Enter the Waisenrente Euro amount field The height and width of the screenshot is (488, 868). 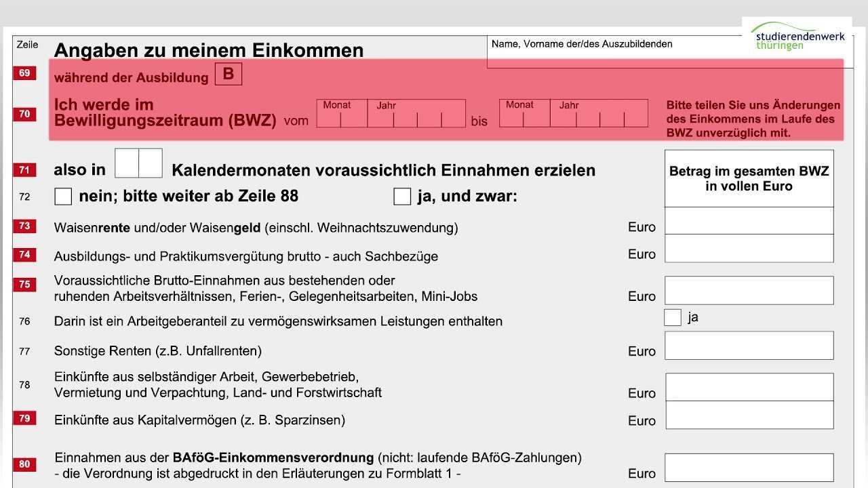[749, 221]
